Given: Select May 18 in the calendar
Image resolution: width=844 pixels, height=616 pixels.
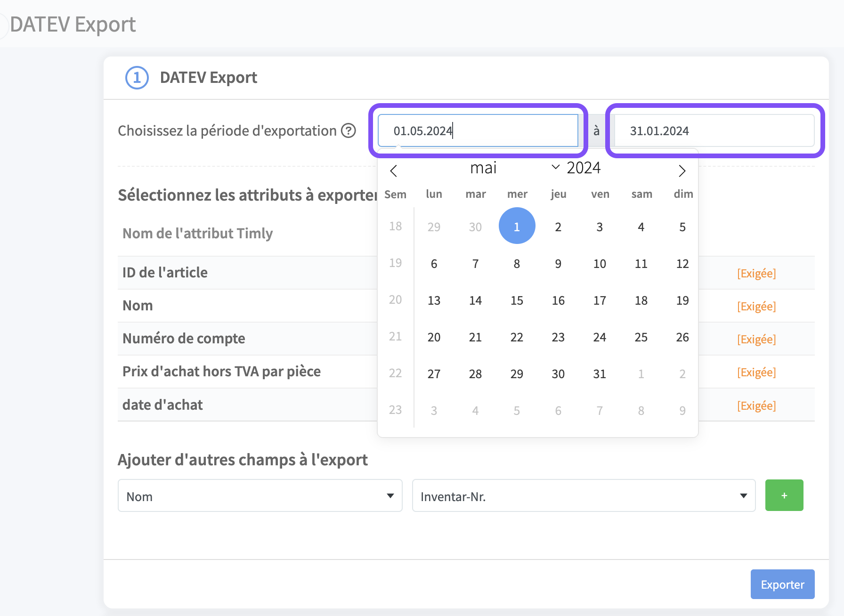Looking at the screenshot, I should (641, 300).
